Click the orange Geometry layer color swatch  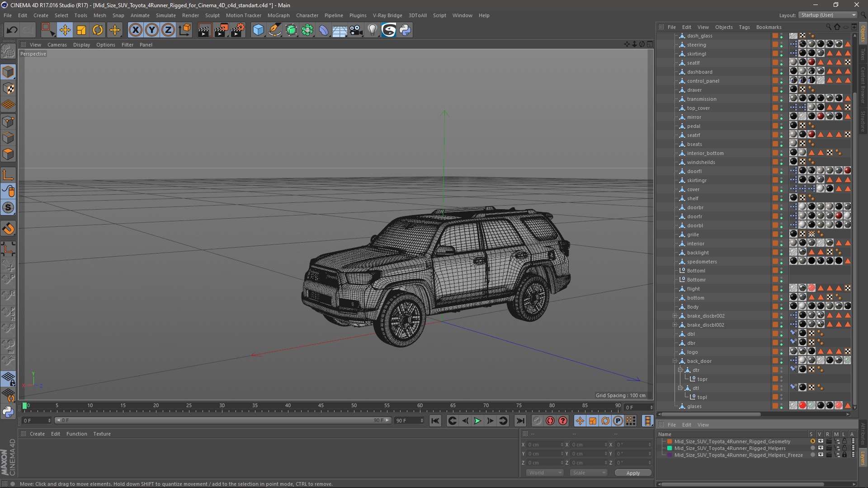[x=670, y=441]
